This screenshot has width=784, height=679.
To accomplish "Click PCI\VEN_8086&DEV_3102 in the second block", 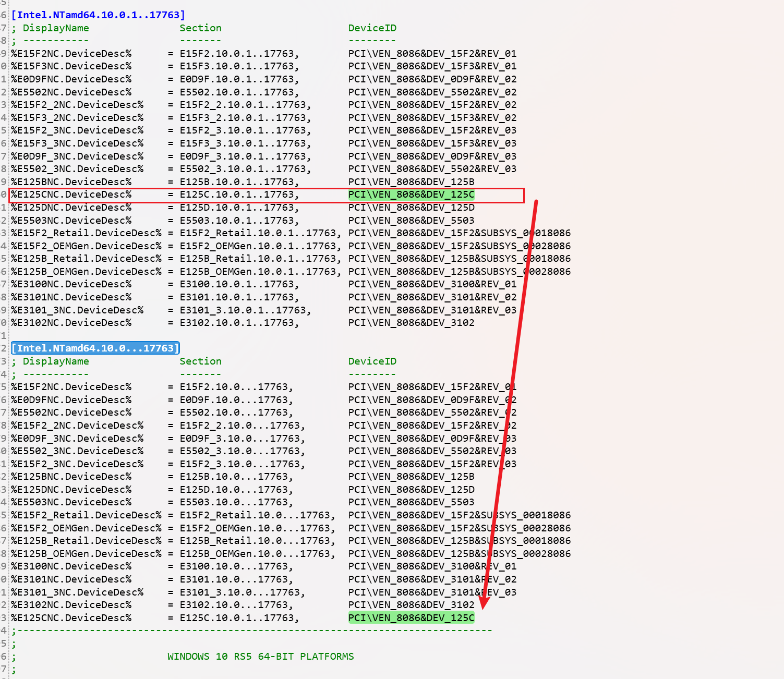I will 412,605.
